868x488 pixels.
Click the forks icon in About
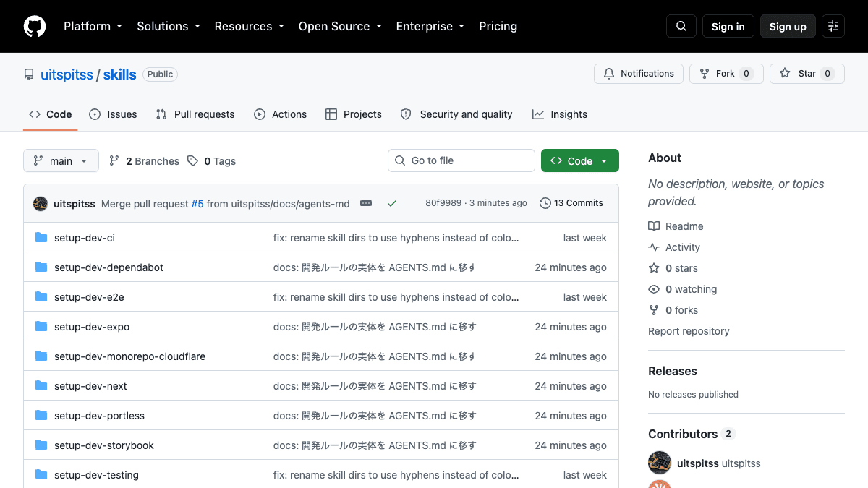[654, 310]
